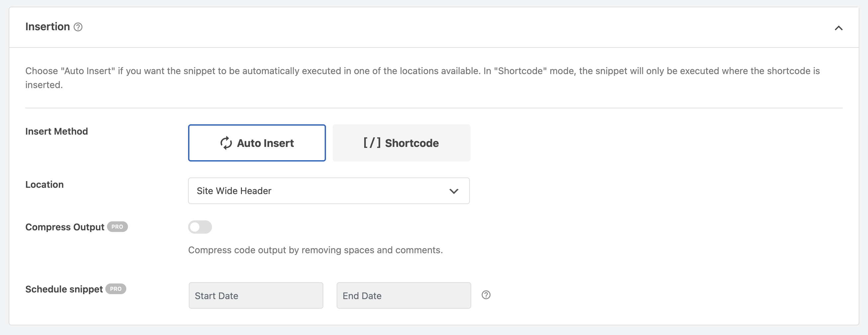Click the End Date field
The width and height of the screenshot is (868, 335).
(403, 295)
